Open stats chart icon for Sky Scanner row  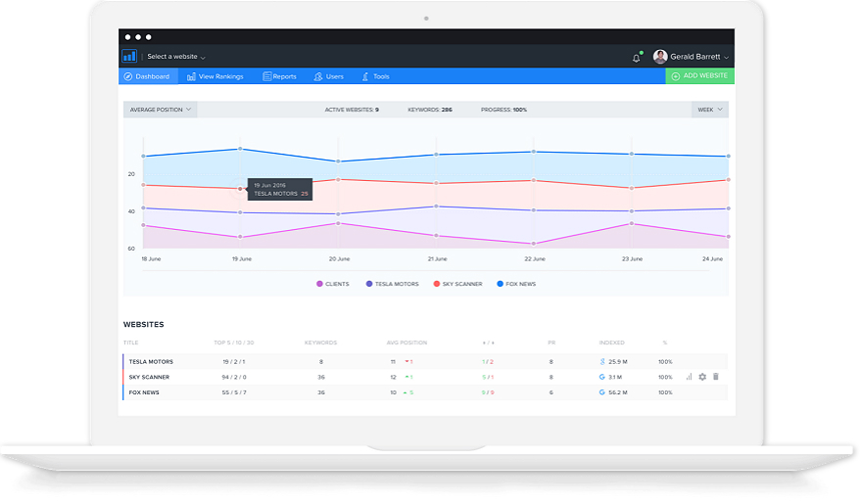[689, 377]
